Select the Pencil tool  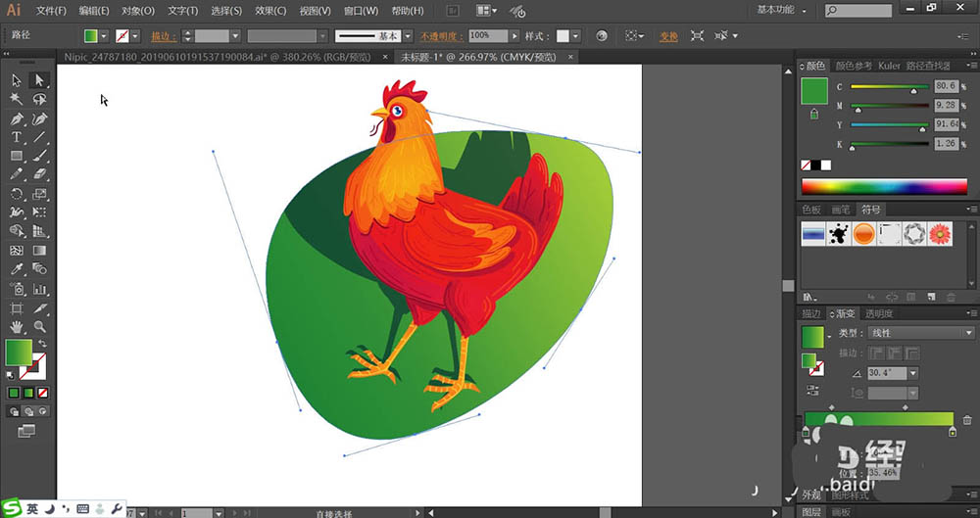[x=17, y=174]
